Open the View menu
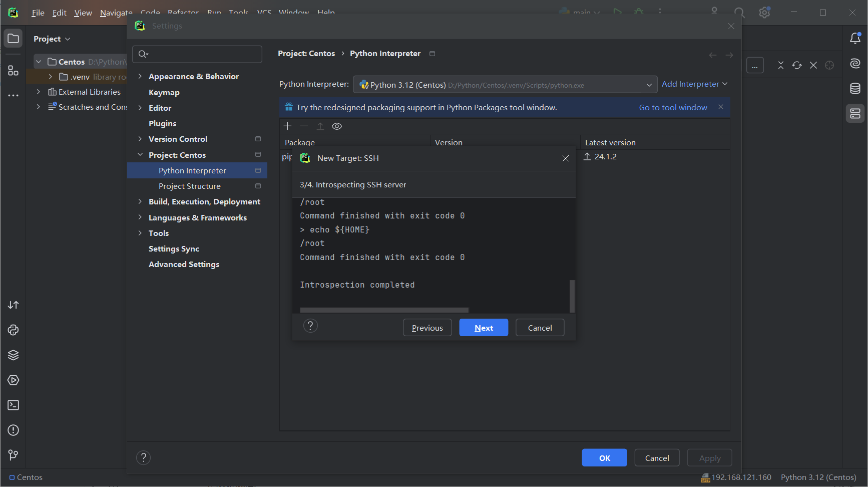The width and height of the screenshot is (868, 487). tap(83, 13)
